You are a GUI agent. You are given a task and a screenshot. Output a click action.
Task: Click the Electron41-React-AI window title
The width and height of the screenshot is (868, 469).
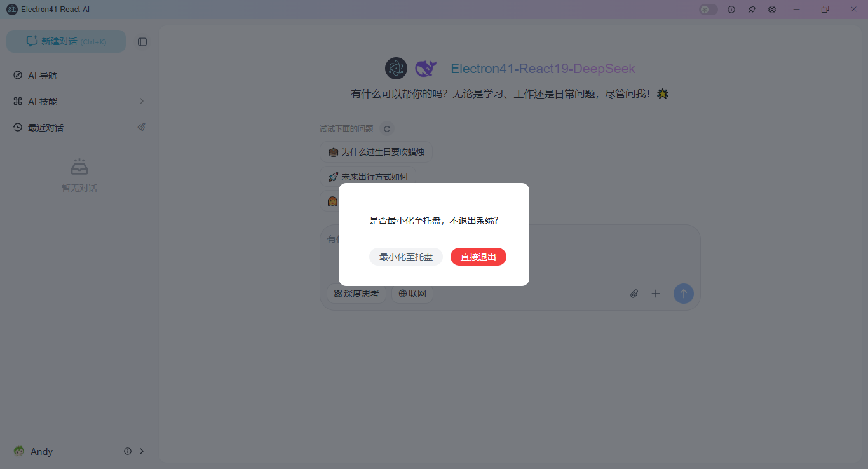click(x=55, y=10)
